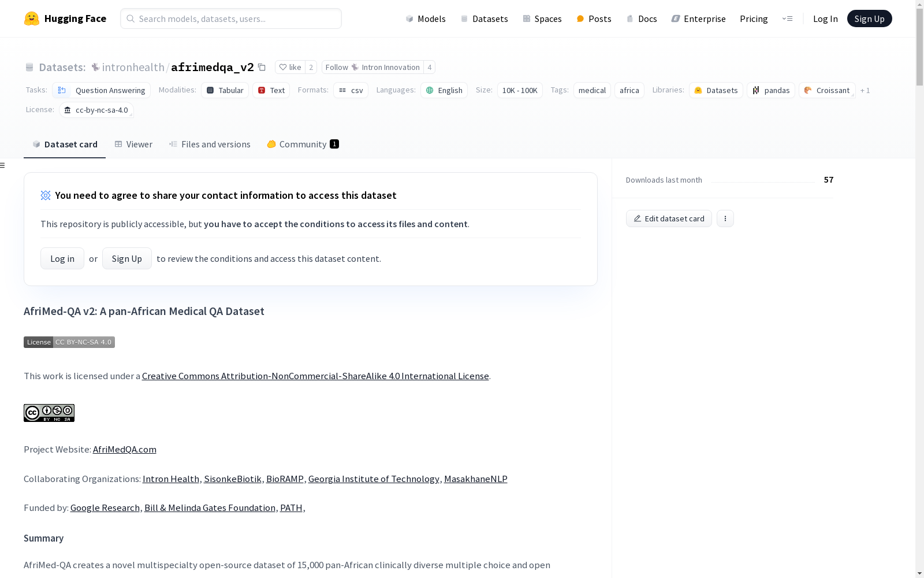Open the likes count of 2
This screenshot has width=924, height=578.
coord(311,67)
